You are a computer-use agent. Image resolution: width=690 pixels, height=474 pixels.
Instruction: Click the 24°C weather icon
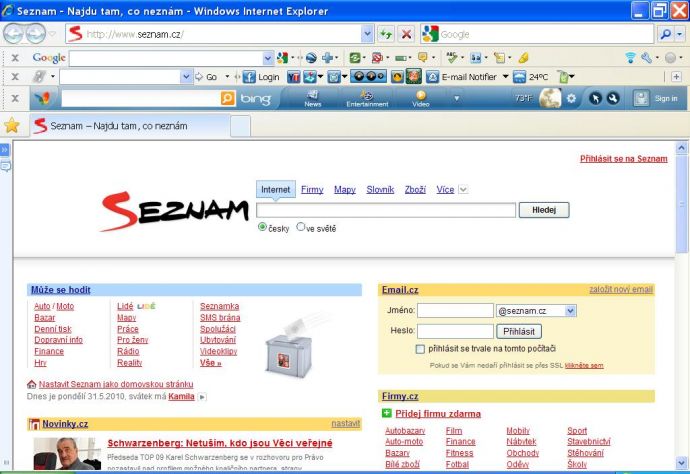(519, 77)
